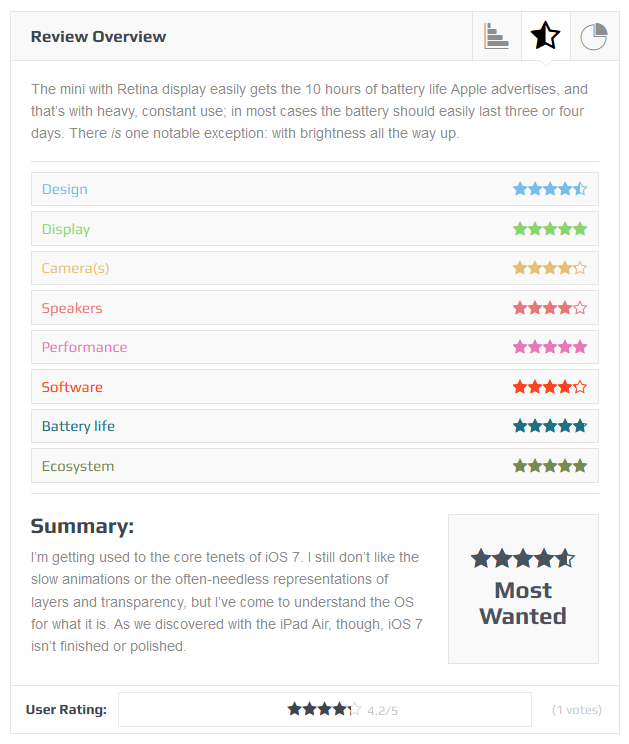Click the Software rating stars

[x=549, y=387]
